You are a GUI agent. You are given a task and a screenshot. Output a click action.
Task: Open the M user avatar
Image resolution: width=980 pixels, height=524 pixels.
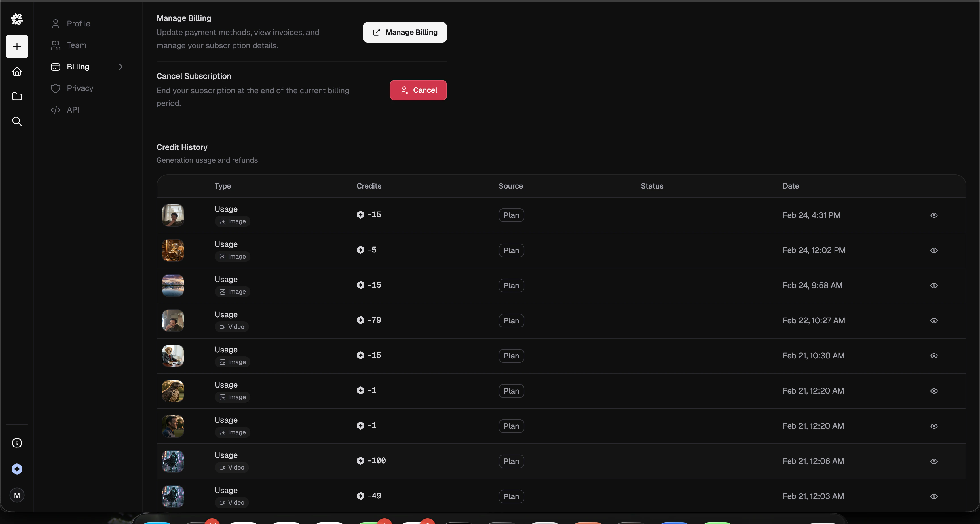coord(17,495)
